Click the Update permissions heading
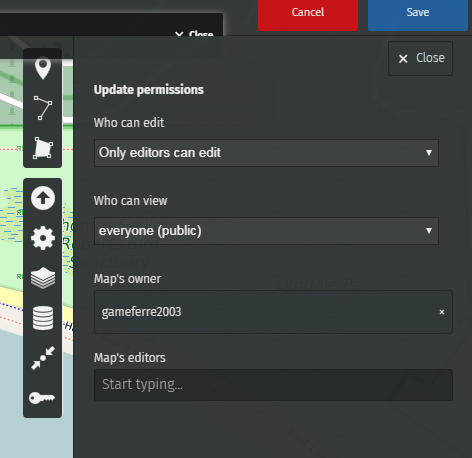 pyautogui.click(x=149, y=90)
